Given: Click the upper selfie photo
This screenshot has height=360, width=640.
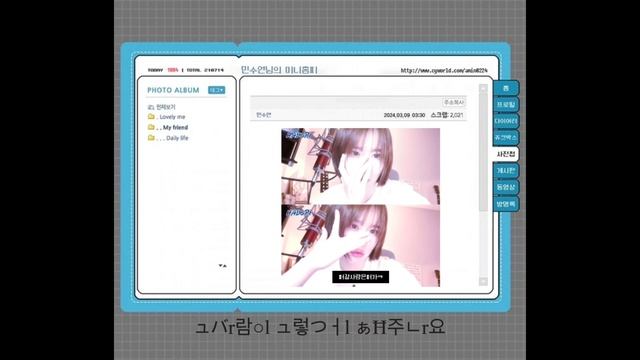Looking at the screenshot, I should 360,167.
